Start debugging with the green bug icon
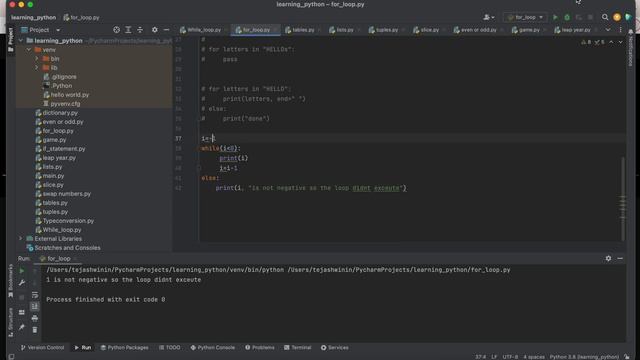This screenshot has width=640, height=360. 567,17
